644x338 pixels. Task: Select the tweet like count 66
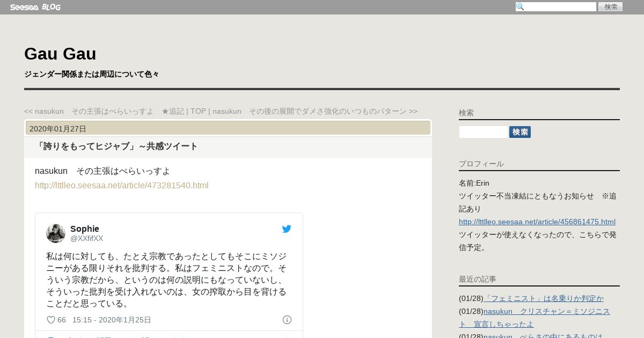pos(62,320)
